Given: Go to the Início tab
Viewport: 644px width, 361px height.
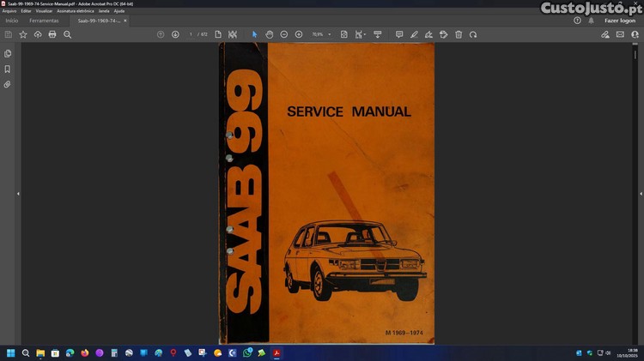Looking at the screenshot, I should pos(12,21).
